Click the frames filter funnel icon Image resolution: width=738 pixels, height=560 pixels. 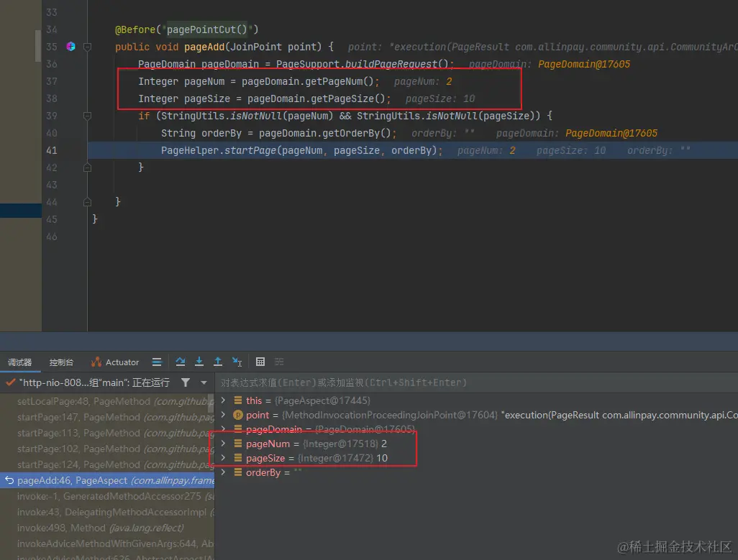[186, 382]
